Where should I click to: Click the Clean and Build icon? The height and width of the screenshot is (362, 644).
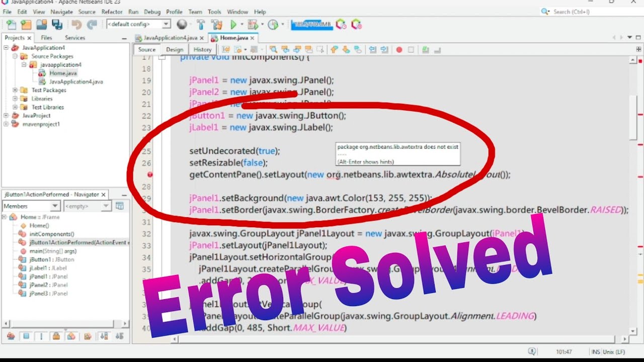click(x=217, y=24)
